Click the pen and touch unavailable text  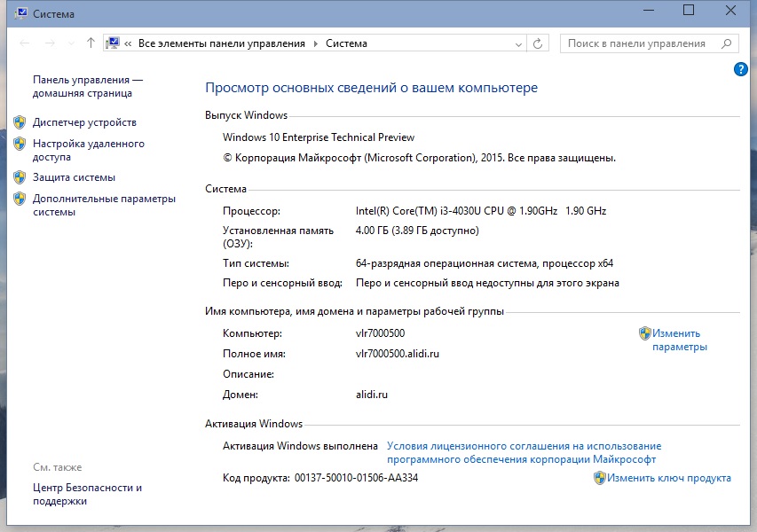tap(487, 283)
